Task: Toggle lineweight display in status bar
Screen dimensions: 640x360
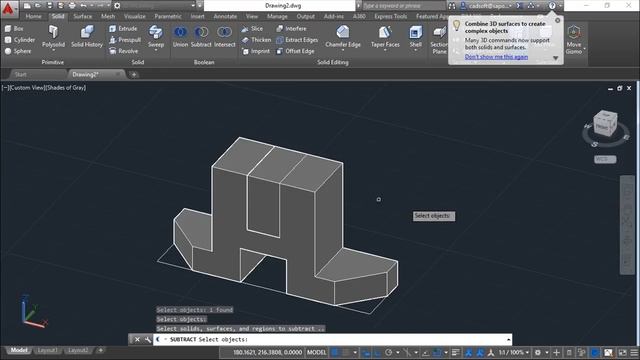Action: (x=456, y=352)
